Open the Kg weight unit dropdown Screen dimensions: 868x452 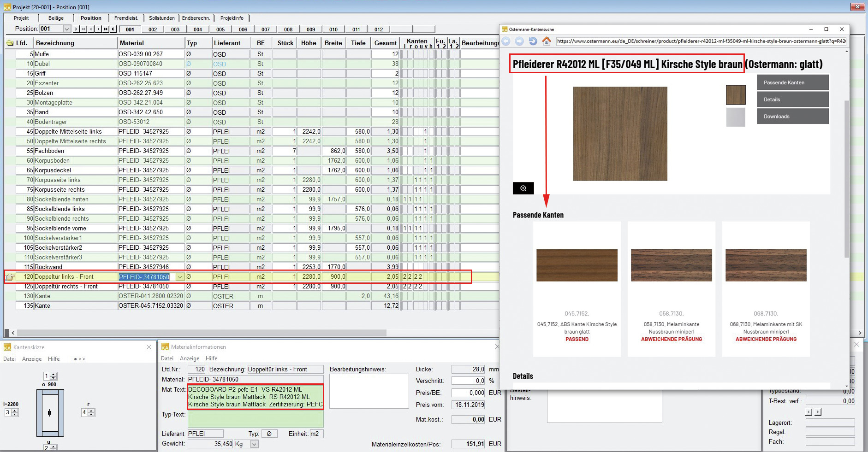254,444
